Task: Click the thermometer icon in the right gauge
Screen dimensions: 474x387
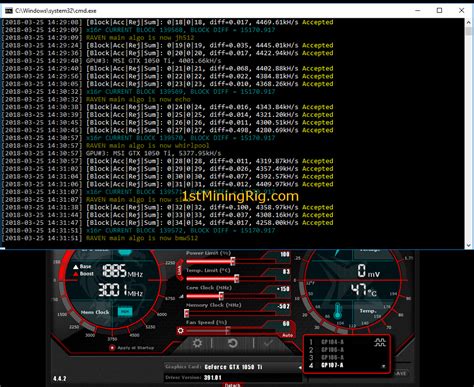Action: coord(337,312)
